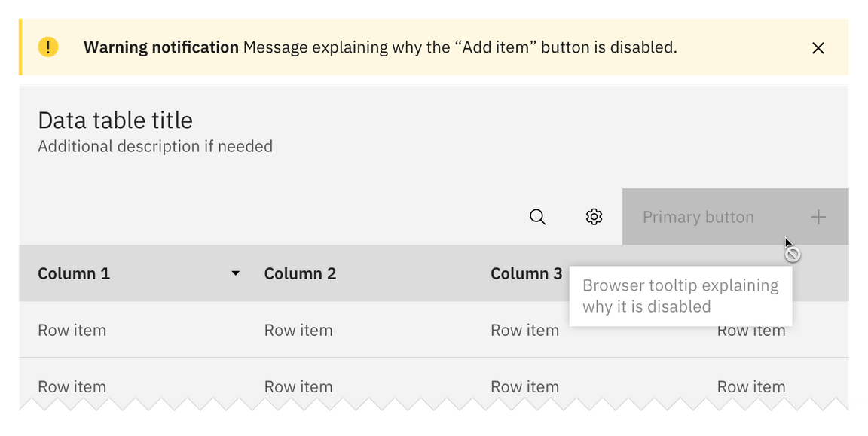Click the browser tooltip explaining why it's disabled

click(680, 296)
